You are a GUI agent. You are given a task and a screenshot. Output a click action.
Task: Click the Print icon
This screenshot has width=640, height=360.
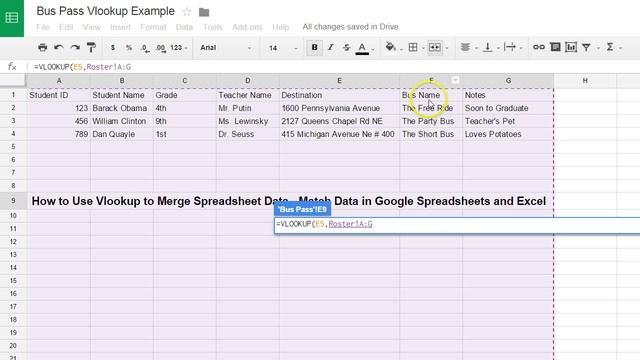42,47
